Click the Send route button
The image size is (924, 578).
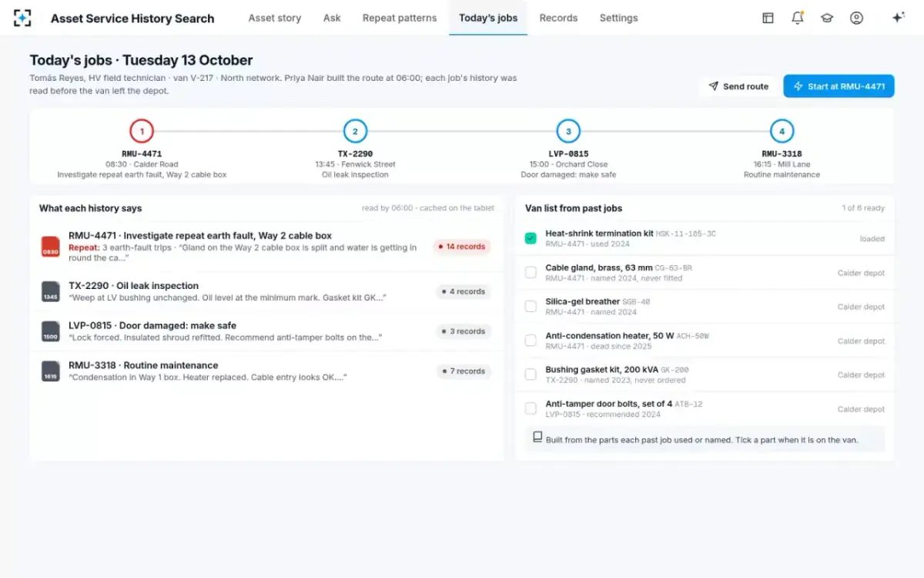point(738,86)
